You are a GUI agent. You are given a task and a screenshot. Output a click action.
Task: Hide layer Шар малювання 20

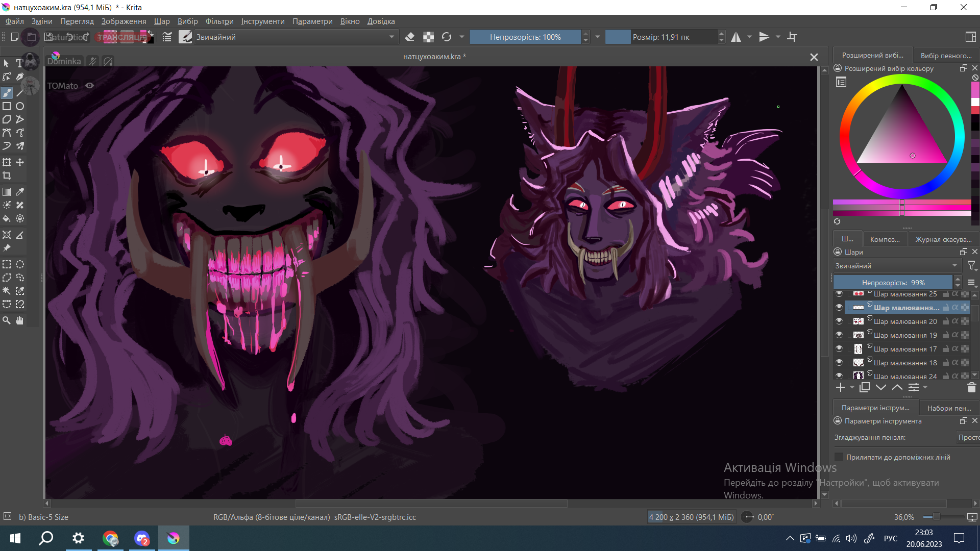click(839, 321)
